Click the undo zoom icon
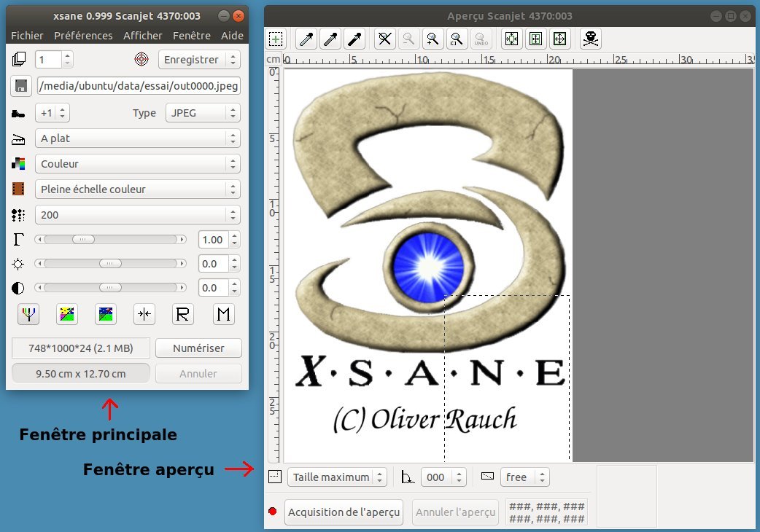 pos(481,39)
